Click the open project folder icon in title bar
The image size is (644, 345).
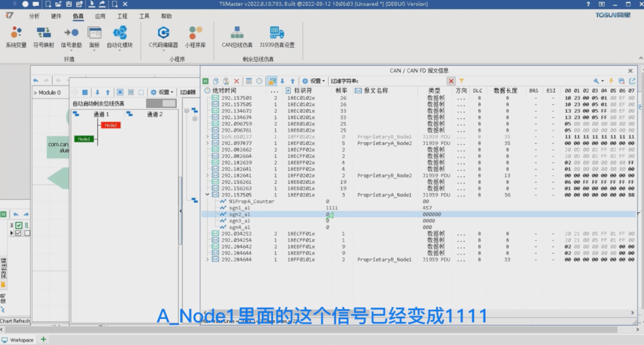(x=58, y=4)
